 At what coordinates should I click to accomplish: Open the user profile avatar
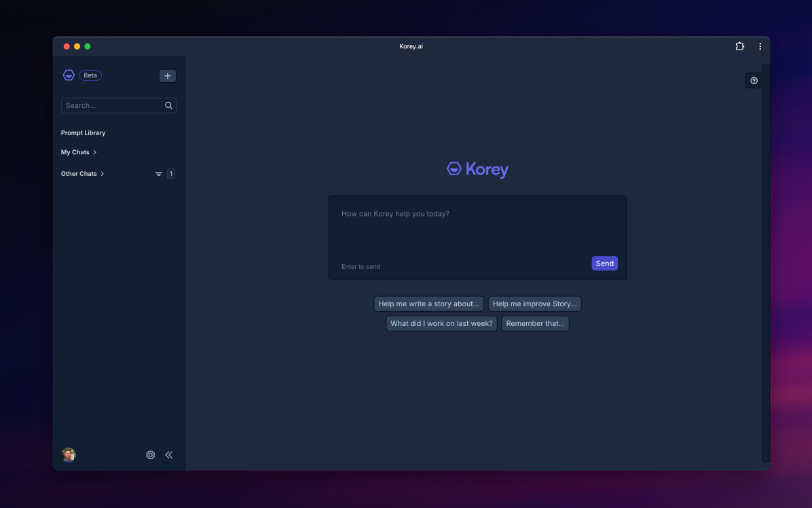69,454
